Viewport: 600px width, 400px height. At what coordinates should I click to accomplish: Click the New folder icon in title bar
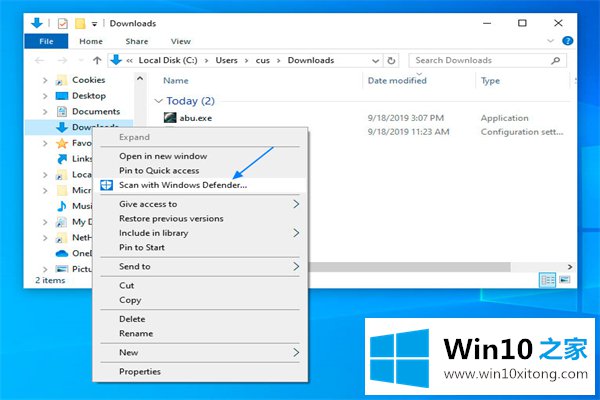80,24
